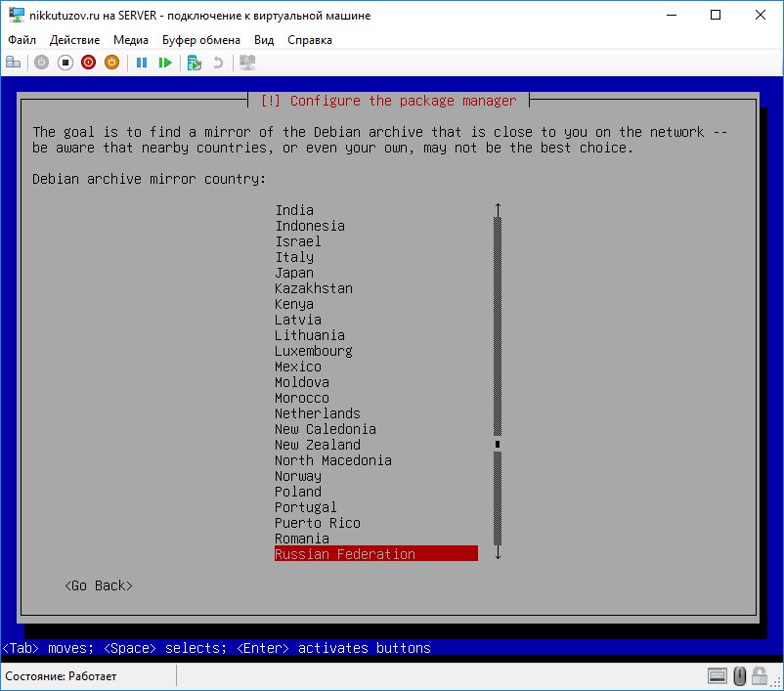Screen dimensions: 784x691
Task: Open the Справка menu
Action: click(x=310, y=40)
